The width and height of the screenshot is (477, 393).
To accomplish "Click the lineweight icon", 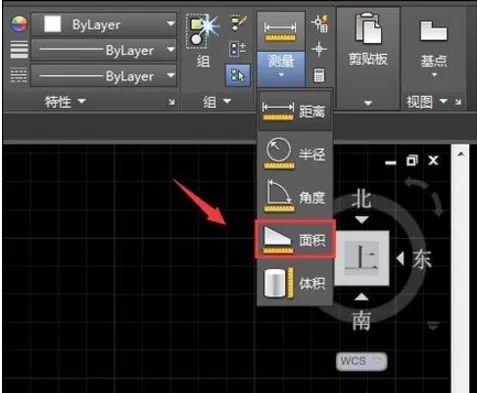I will click(x=19, y=50).
